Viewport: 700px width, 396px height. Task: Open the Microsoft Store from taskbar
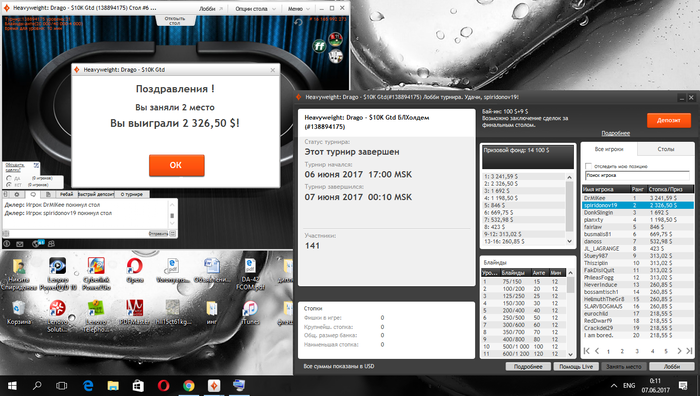coord(138,385)
